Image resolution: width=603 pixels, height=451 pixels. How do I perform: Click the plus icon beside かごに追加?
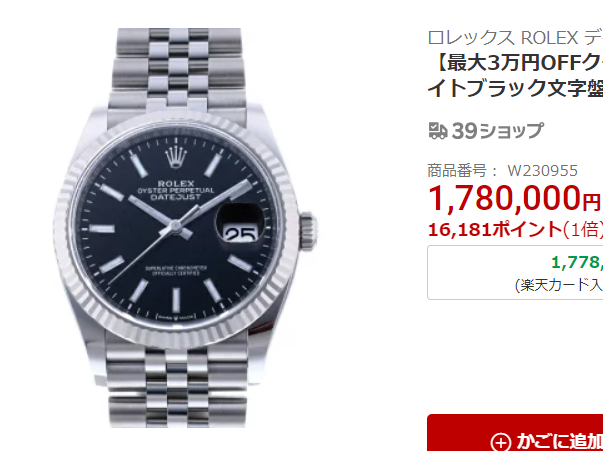(501, 442)
